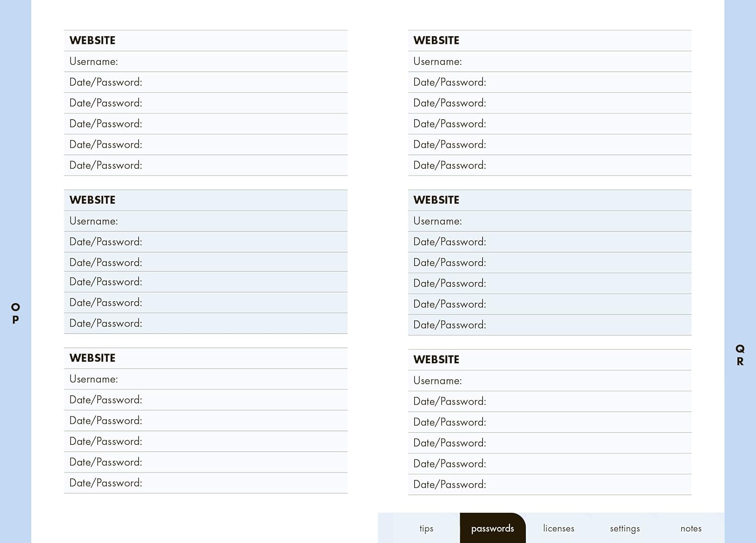Screen dimensions: 756x543
Task: Select the Username line in bottom-right entry
Action: (x=549, y=381)
